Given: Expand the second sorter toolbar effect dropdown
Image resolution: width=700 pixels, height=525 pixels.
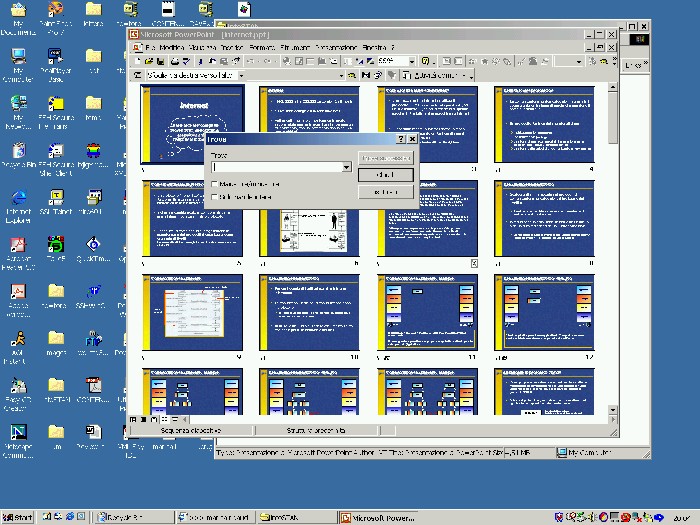Looking at the screenshot, I should point(342,75).
